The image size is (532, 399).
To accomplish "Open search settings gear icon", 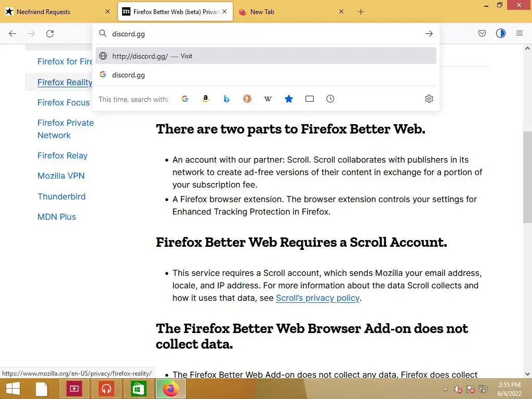I will point(429,99).
